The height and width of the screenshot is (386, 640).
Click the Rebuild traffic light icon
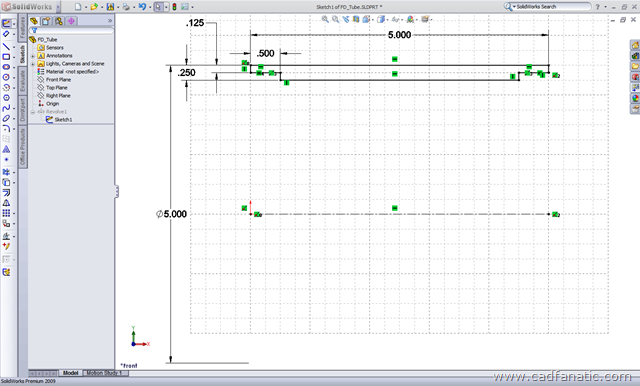click(174, 7)
